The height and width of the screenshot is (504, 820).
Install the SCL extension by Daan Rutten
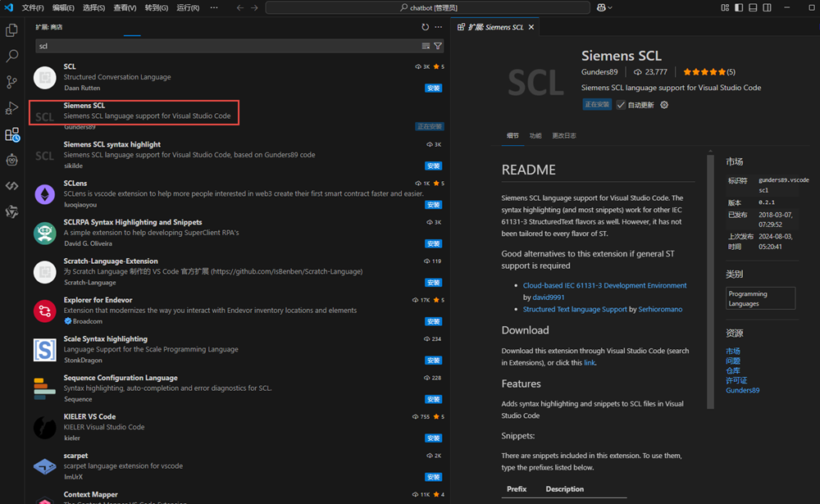[x=434, y=88]
